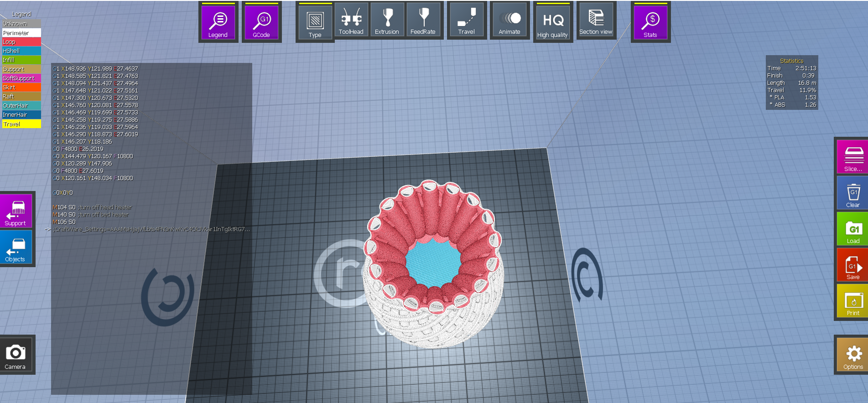Image resolution: width=868 pixels, height=403 pixels.
Task: Select the Type coloring mode
Action: pyautogui.click(x=315, y=22)
